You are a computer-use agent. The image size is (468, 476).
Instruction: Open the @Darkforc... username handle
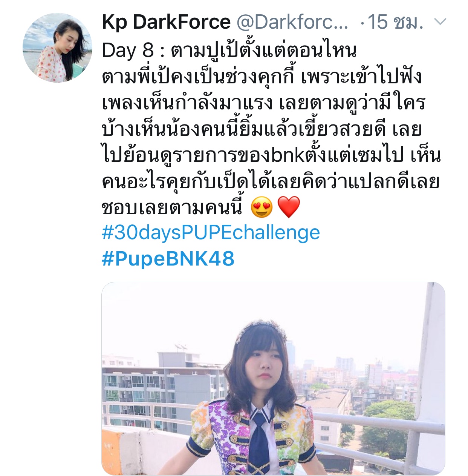point(292,22)
